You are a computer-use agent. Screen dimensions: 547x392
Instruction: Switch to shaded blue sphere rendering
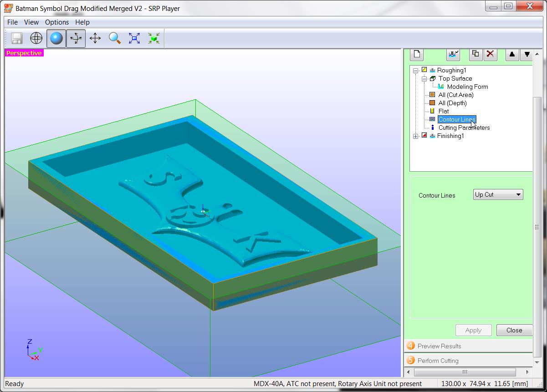(x=56, y=38)
